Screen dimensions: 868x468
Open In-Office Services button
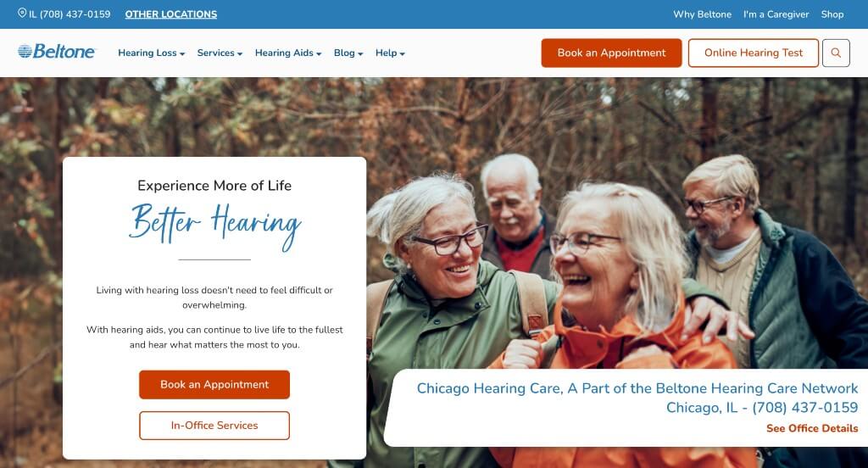[214, 426]
